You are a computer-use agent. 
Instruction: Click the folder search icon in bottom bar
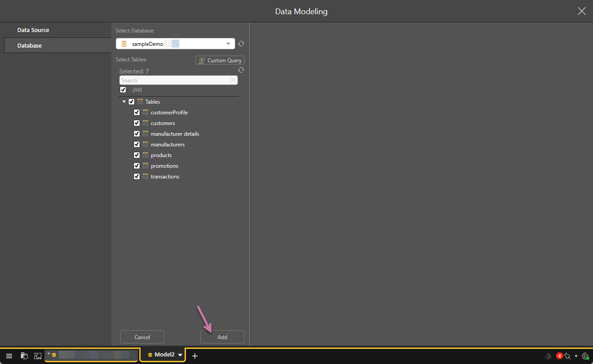coord(24,356)
